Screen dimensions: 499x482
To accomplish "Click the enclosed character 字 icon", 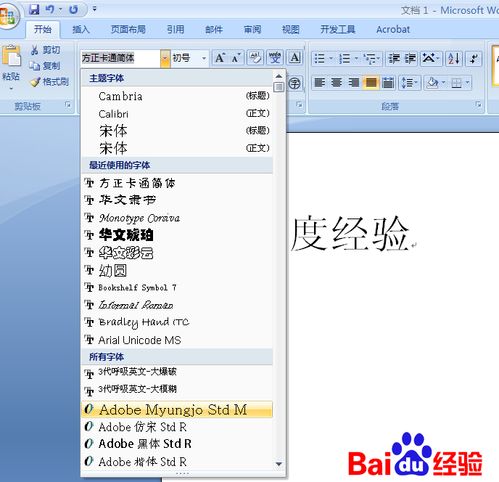I will click(294, 83).
